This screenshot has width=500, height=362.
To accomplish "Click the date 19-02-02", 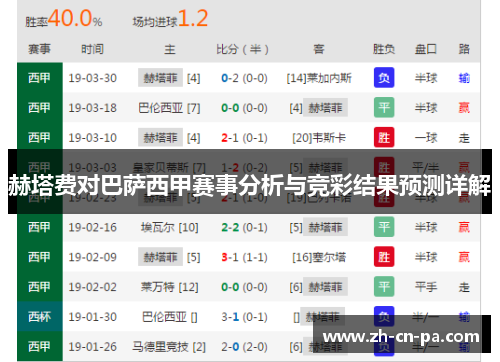I will pyautogui.click(x=92, y=287).
